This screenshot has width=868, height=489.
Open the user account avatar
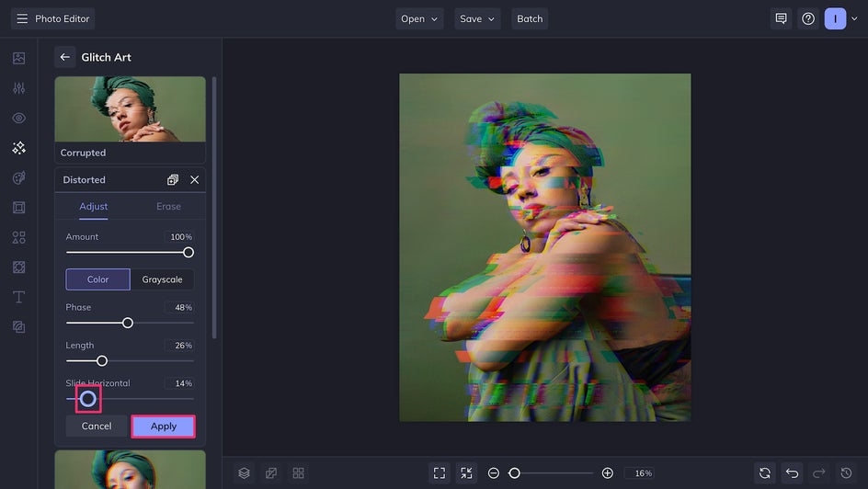point(835,18)
